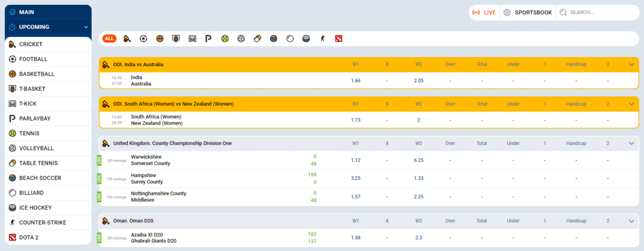Select TABLE TENNIS in the sidebar
Viewport: 644px width, 251px height.
[x=48, y=163]
